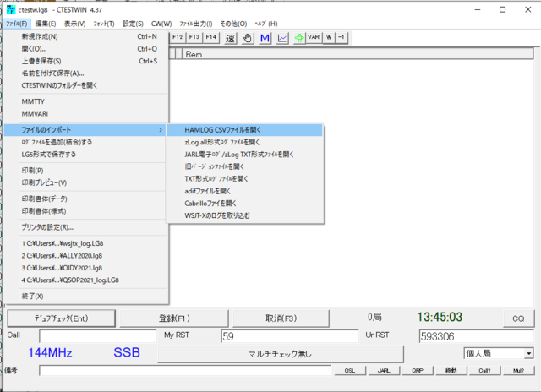
Task: Select 印刷プレビュー(V) entry
Action: pos(85,182)
